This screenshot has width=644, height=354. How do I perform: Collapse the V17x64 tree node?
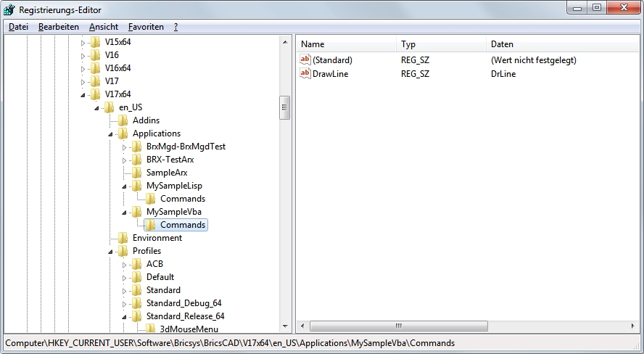pos(83,94)
